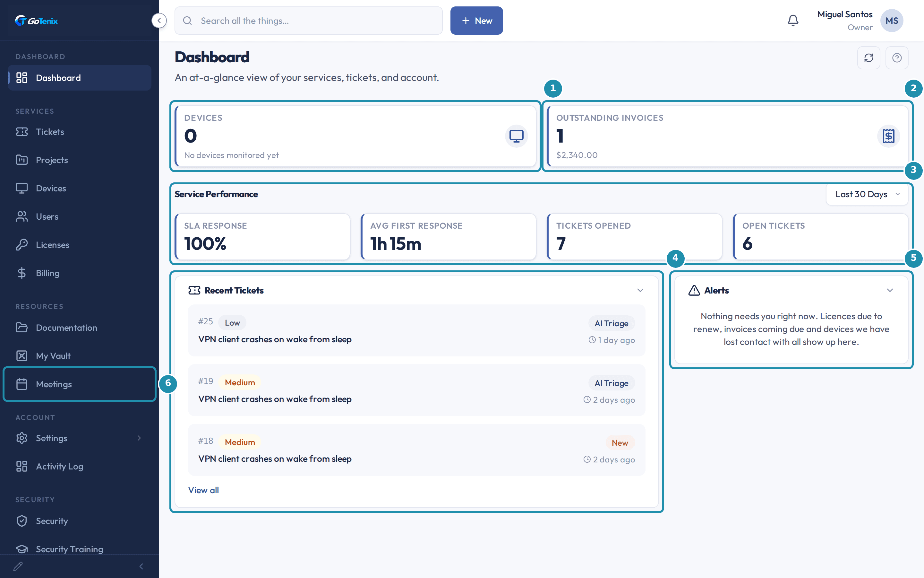The height and width of the screenshot is (578, 924).
Task: Click the monitor icon in Devices card
Action: coord(516,136)
